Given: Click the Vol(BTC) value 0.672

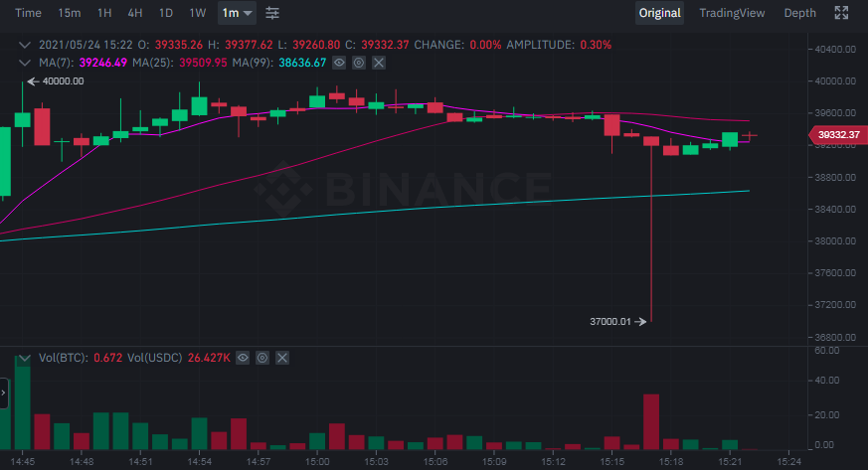Looking at the screenshot, I should tap(108, 358).
